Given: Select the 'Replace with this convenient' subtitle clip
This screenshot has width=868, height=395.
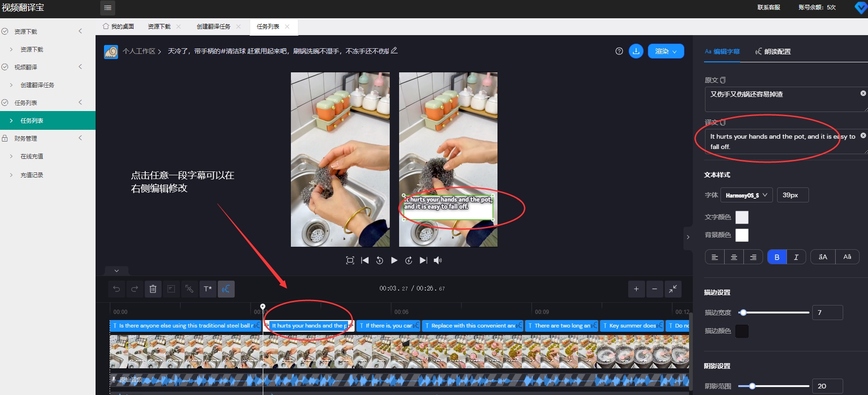Looking at the screenshot, I should tap(473, 326).
